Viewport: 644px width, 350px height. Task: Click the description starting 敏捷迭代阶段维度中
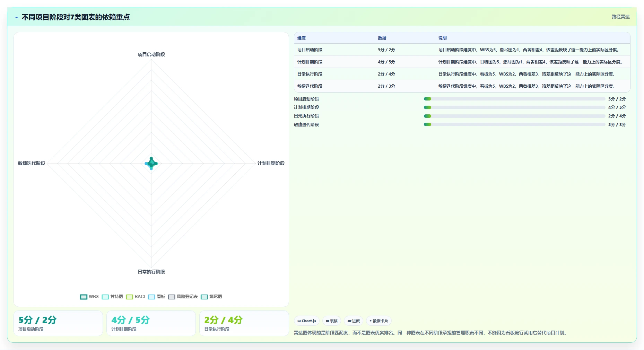[x=527, y=86]
